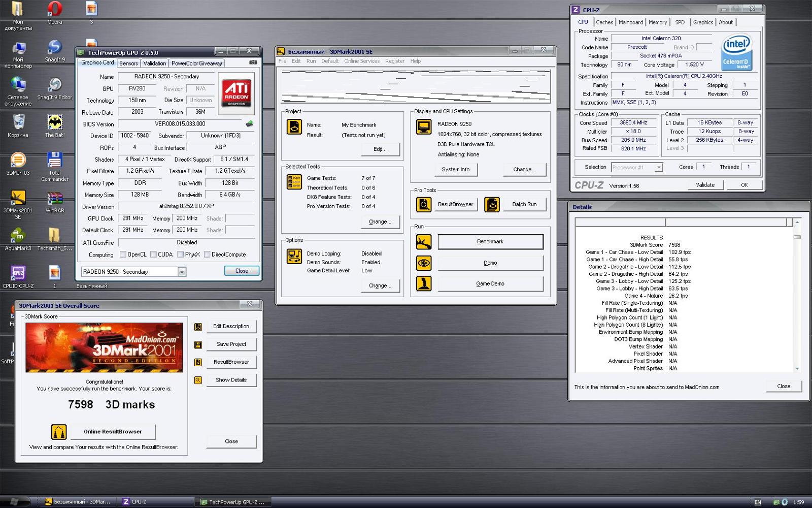Click the Start button on taskbar
The image size is (812, 508).
click(x=15, y=502)
